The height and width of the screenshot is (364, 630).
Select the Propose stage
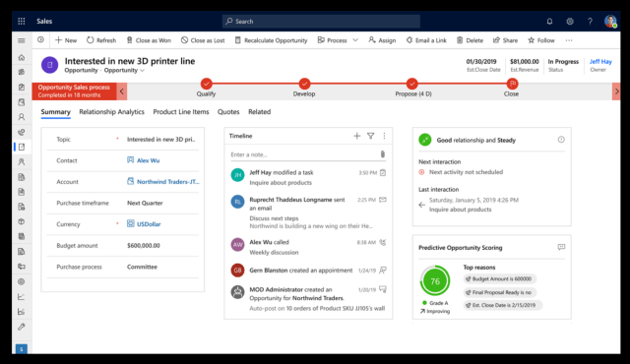(411, 84)
